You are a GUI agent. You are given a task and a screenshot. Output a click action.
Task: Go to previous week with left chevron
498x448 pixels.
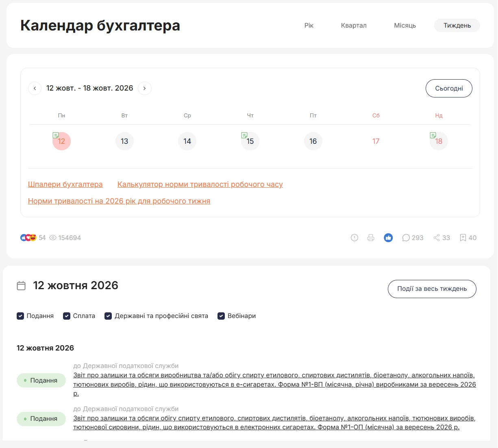(x=35, y=88)
